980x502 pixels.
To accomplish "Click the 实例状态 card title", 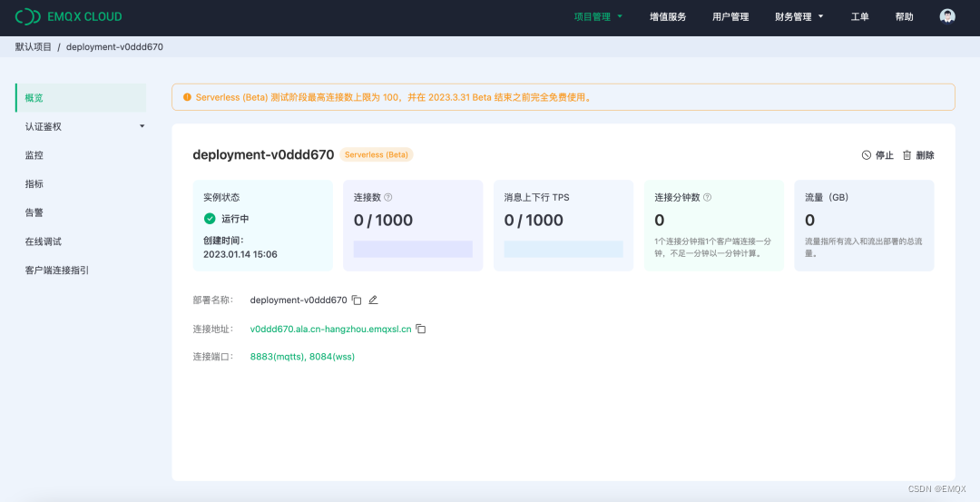I will pyautogui.click(x=221, y=197).
